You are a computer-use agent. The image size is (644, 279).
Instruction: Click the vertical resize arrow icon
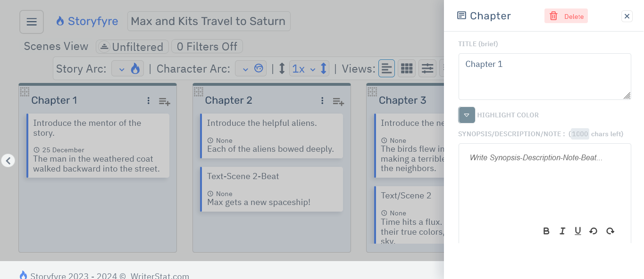click(282, 68)
